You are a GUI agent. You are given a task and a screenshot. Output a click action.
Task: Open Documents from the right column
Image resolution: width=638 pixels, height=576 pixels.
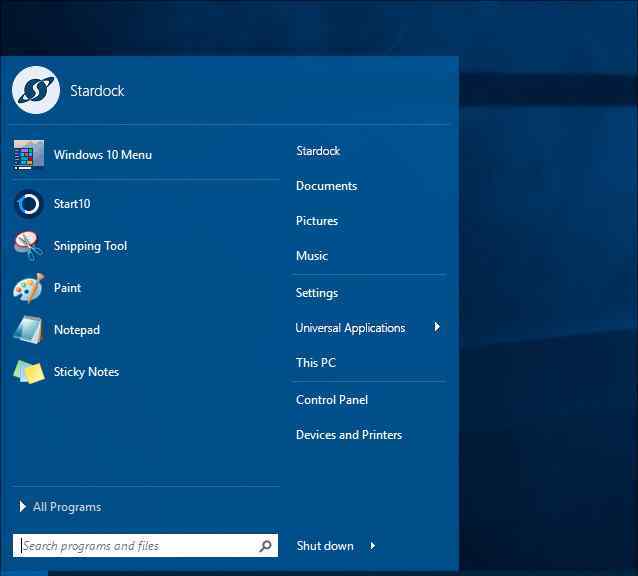click(327, 186)
